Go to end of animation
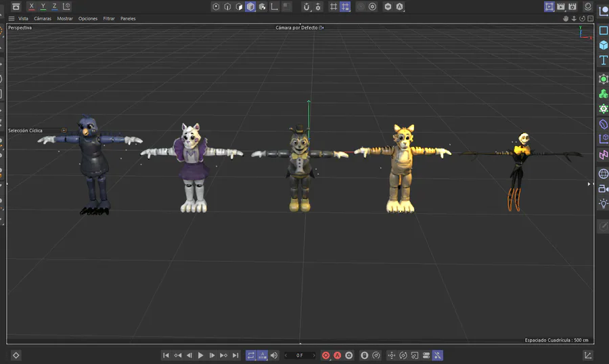The image size is (609, 364). [235, 355]
